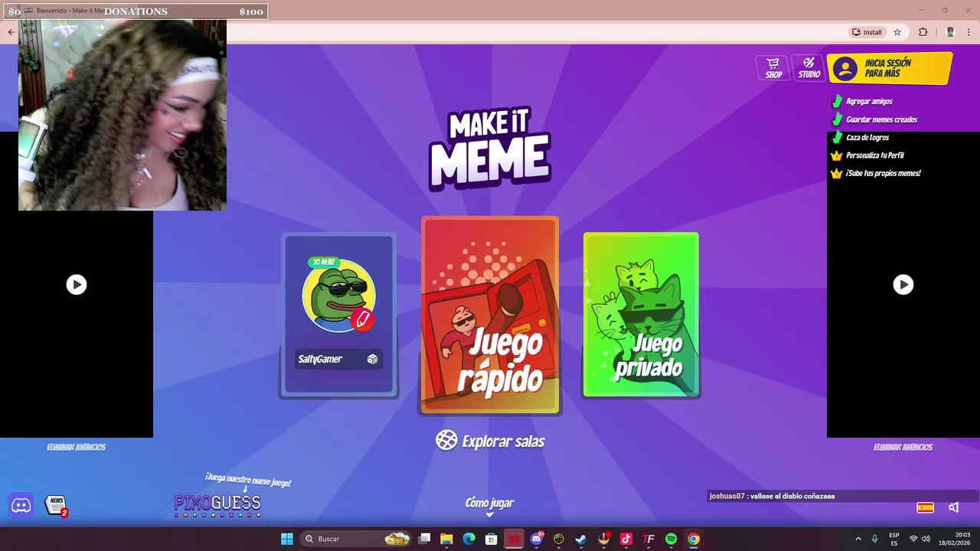Expand Cómo jugar section
Screen dimensions: 980x551
click(490, 506)
